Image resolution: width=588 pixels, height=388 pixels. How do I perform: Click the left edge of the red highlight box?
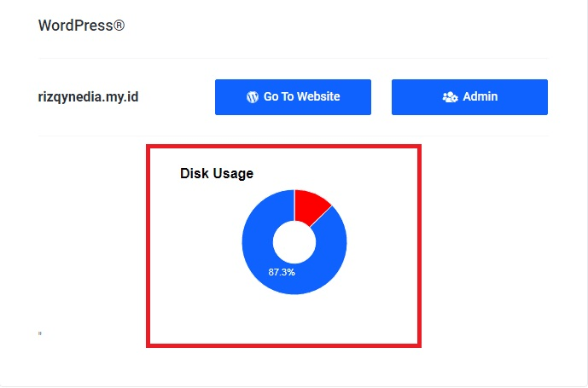tap(148, 246)
